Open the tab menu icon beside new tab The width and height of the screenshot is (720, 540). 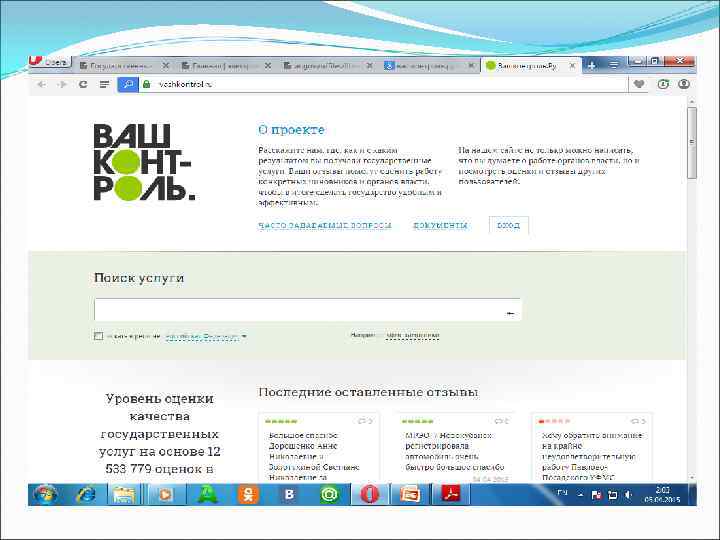[613, 66]
